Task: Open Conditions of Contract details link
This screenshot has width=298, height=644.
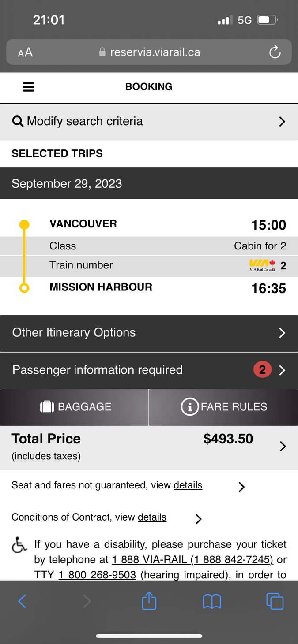Action: point(152,517)
